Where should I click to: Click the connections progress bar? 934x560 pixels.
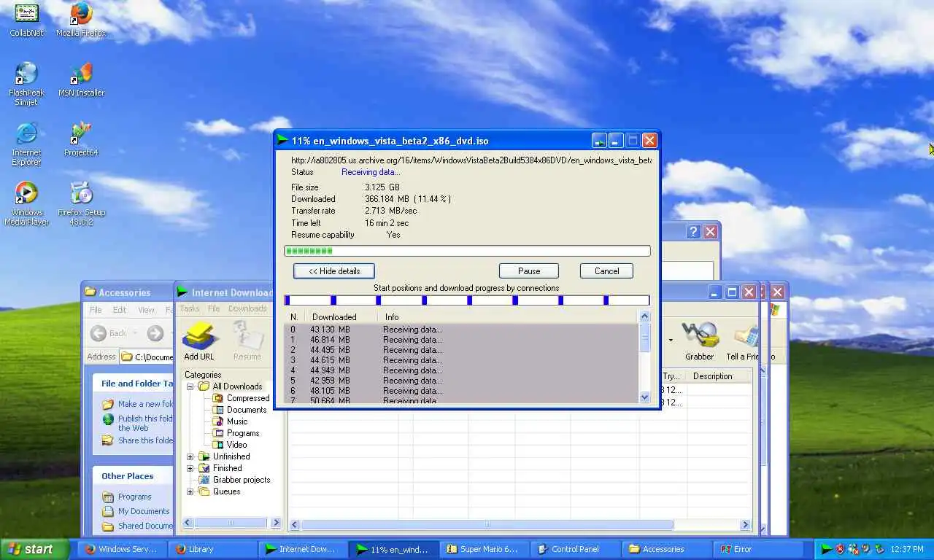click(x=467, y=300)
